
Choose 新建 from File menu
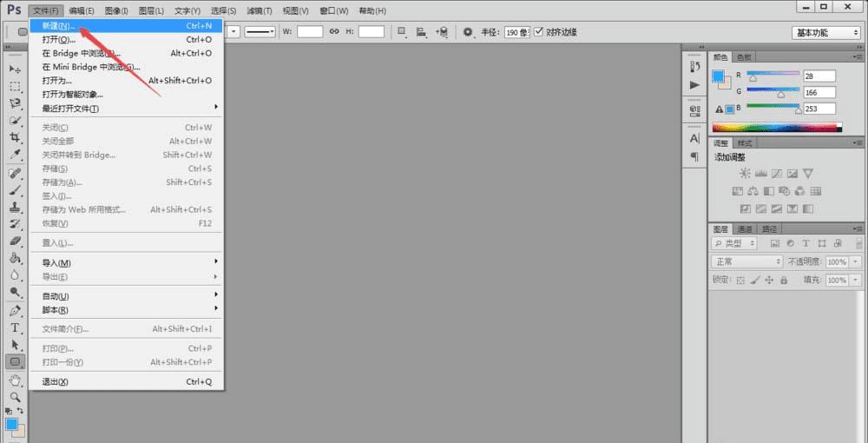click(x=126, y=25)
